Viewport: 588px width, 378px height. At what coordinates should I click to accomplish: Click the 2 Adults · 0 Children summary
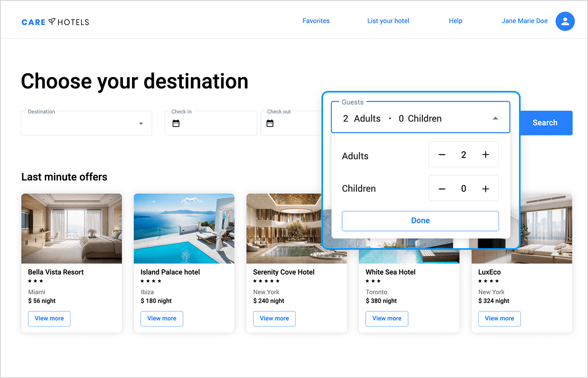(392, 118)
